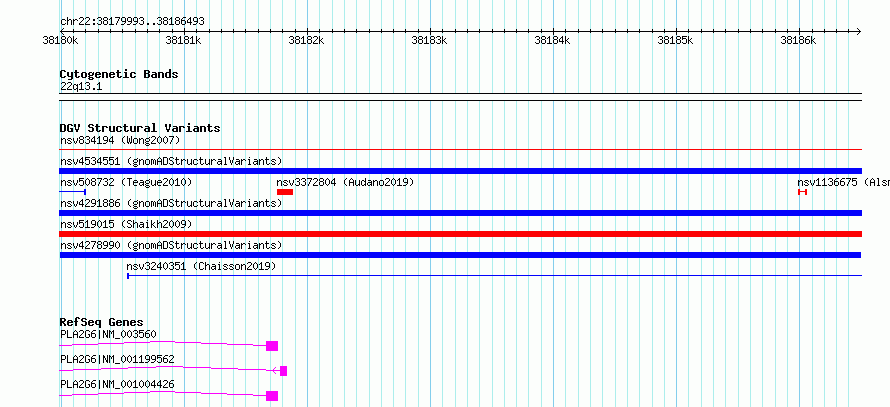Click the 38186k ruler tick label
Image resolution: width=890 pixels, height=407 pixels.
799,40
